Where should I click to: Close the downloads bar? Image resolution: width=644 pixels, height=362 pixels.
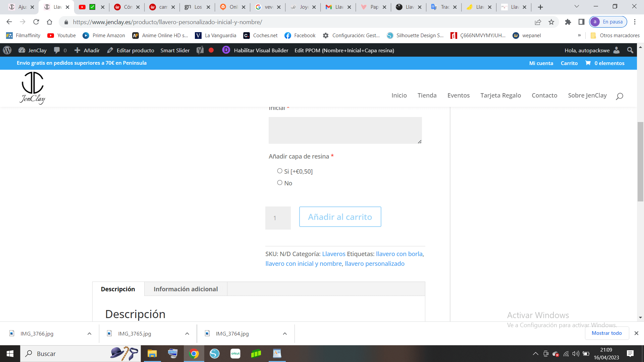636,333
